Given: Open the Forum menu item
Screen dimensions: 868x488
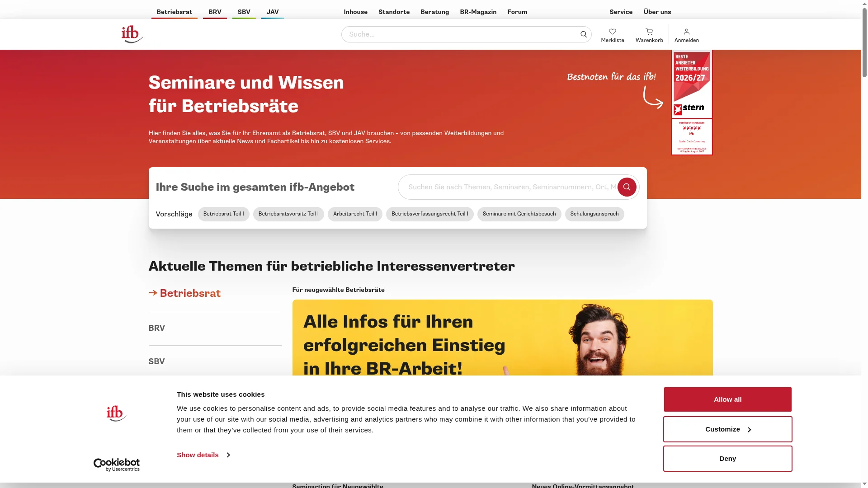Looking at the screenshot, I should [517, 12].
